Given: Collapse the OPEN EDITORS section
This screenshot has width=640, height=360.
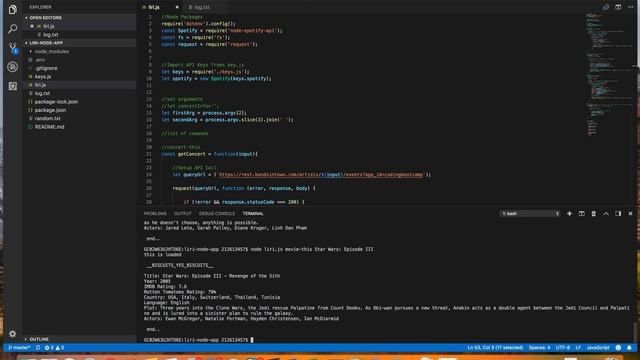Looking at the screenshot, I should [x=45, y=18].
